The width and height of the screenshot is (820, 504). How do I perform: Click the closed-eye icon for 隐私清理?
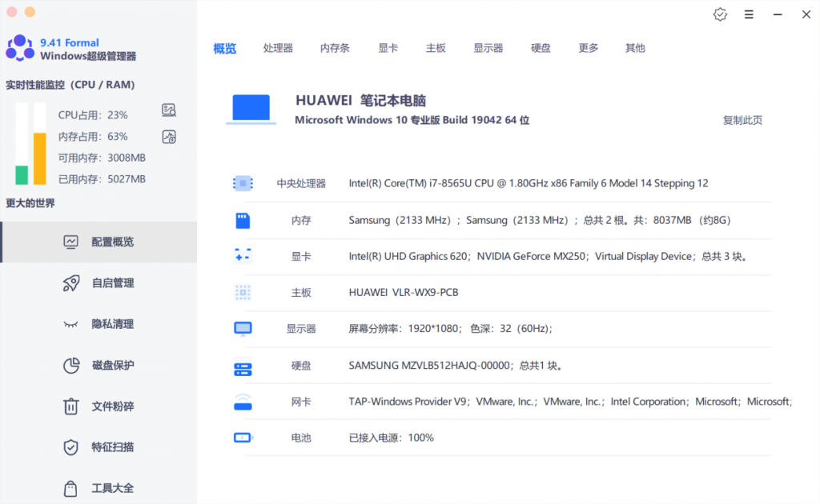pyautogui.click(x=70, y=324)
